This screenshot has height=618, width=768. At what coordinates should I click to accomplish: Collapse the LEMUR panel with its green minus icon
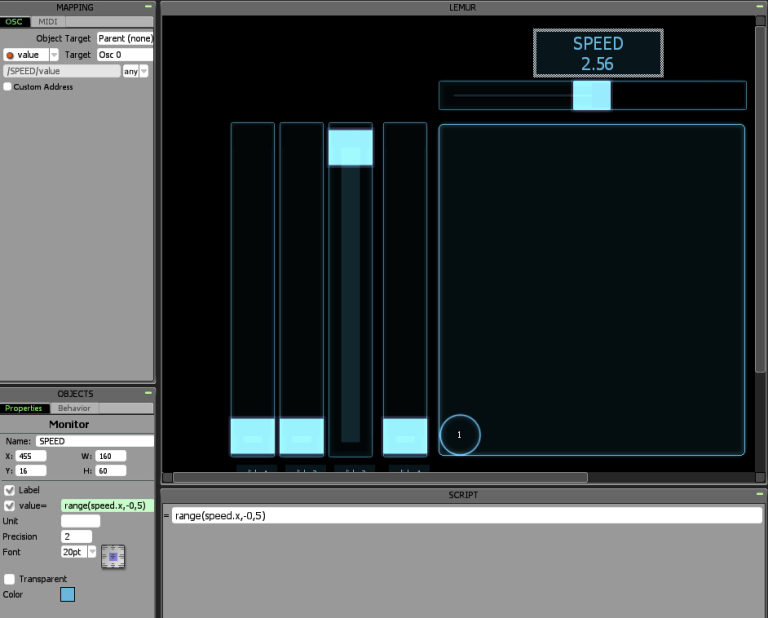point(760,7)
